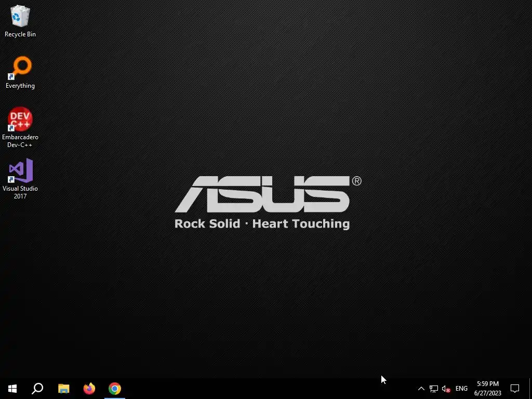
Task: Open the muted volume tray icon
Action: click(446, 389)
